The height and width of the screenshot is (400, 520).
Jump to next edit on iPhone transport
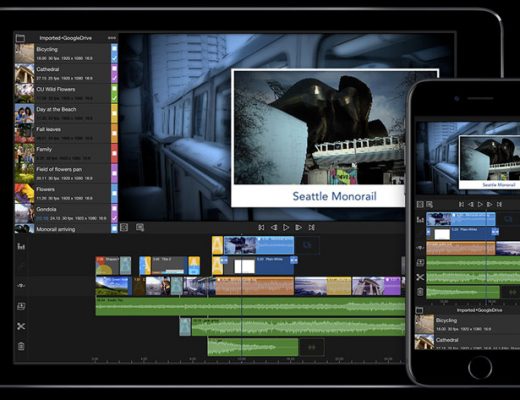pos(499,204)
